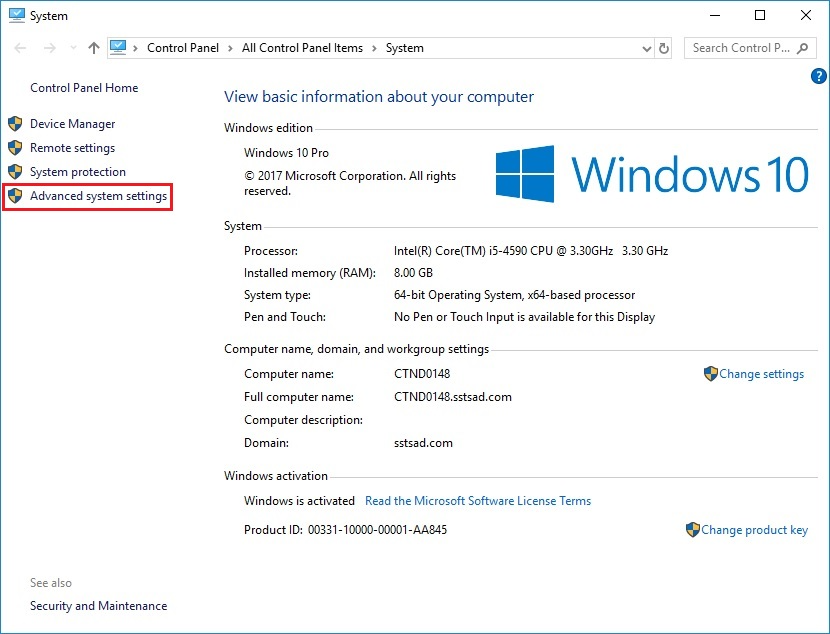Close the System window

pos(806,15)
